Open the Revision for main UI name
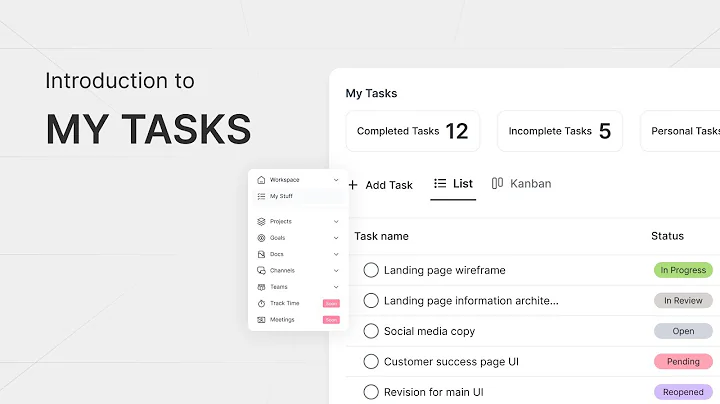This screenshot has height=404, width=720. [x=433, y=392]
